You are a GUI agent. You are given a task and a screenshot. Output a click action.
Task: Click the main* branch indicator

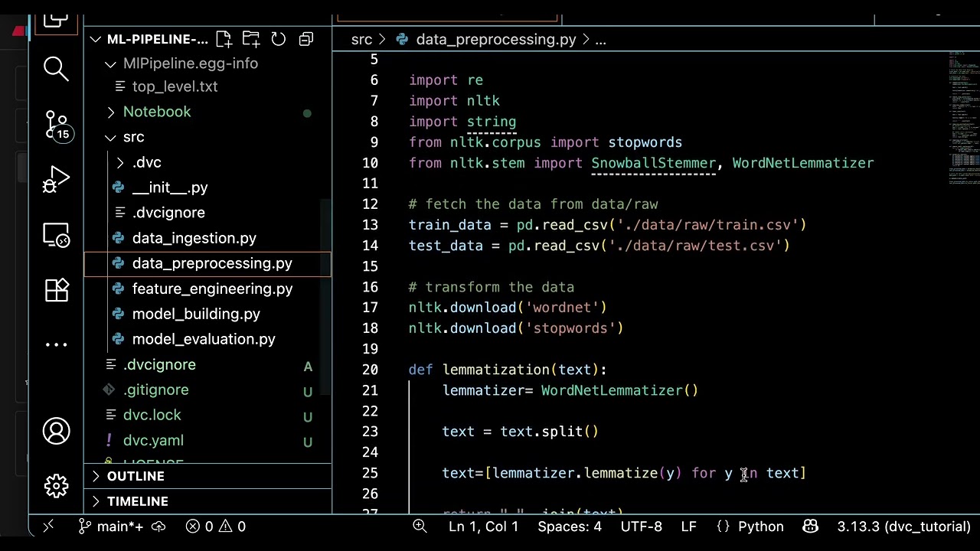coord(110,526)
